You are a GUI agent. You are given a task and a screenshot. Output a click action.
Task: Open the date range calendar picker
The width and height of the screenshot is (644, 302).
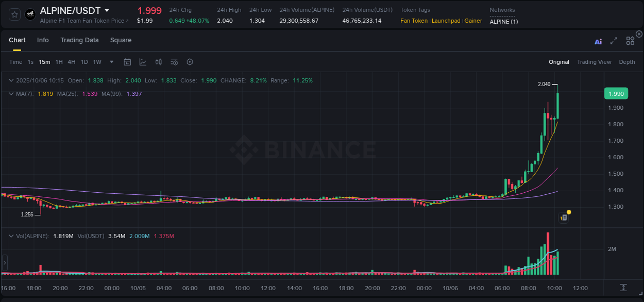point(127,62)
